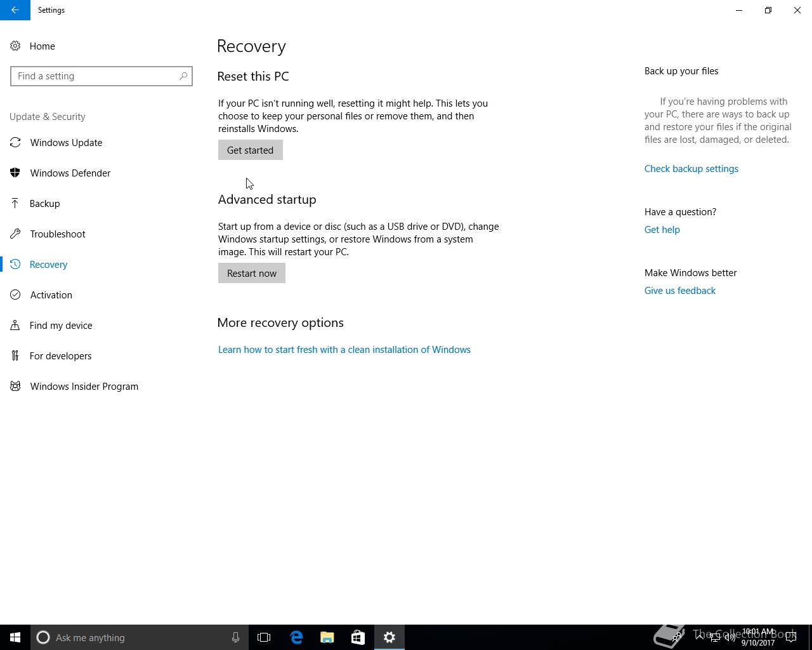Click the Get help link
The height and width of the screenshot is (650, 812).
(x=662, y=230)
